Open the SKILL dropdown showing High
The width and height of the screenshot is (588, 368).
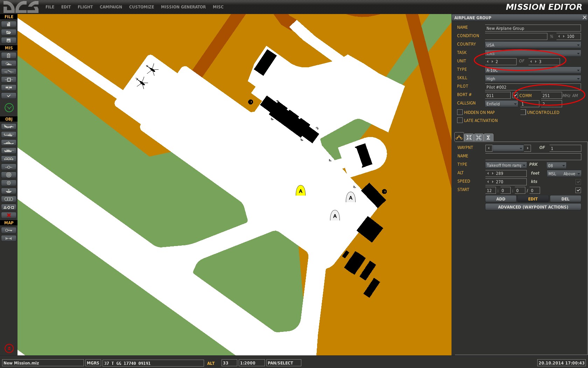tap(533, 79)
